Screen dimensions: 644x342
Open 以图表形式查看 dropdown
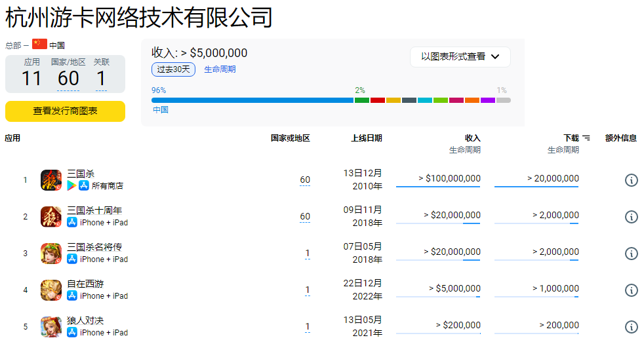[460, 56]
